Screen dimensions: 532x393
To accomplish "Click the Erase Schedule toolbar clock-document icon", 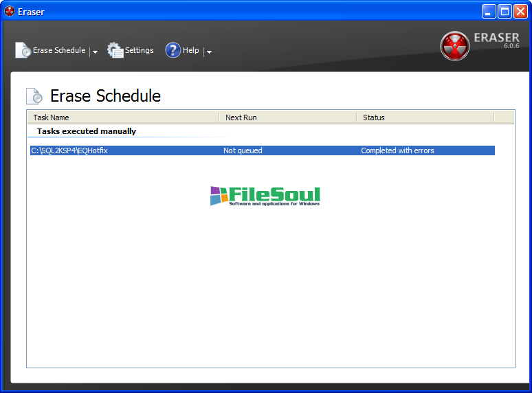I will (x=23, y=50).
